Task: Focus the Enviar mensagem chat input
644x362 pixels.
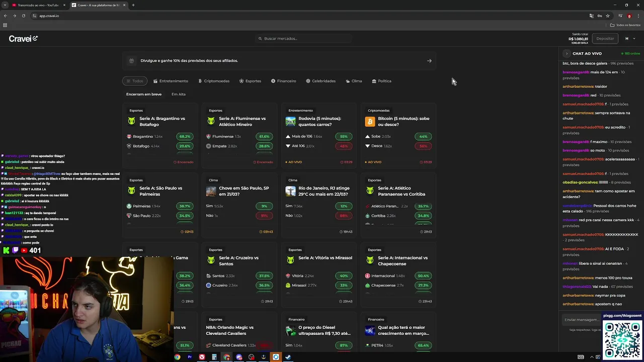Action: pyautogui.click(x=582, y=320)
